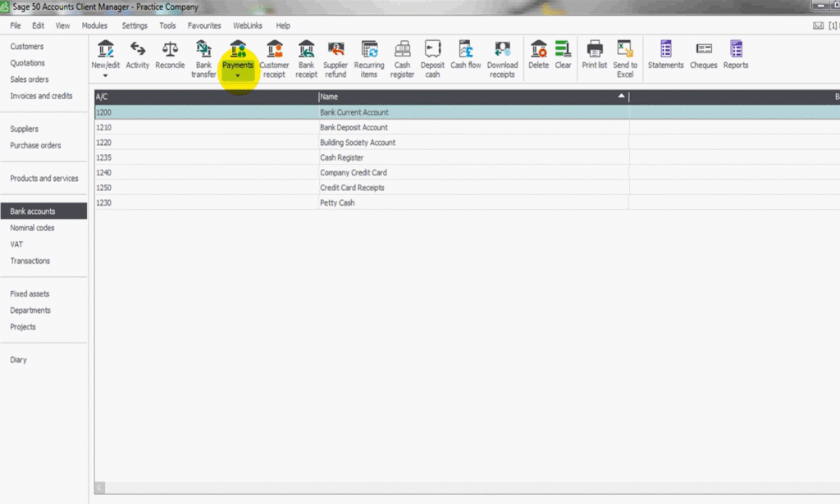The image size is (840, 504).
Task: Click the horizontal scrollbar left arrow
Action: [x=99, y=488]
